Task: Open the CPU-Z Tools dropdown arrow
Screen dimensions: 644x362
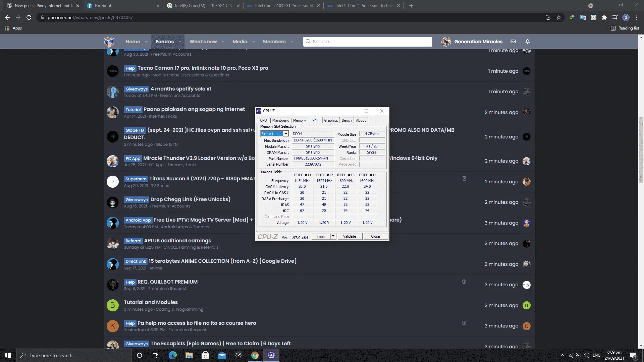Action: click(333, 236)
